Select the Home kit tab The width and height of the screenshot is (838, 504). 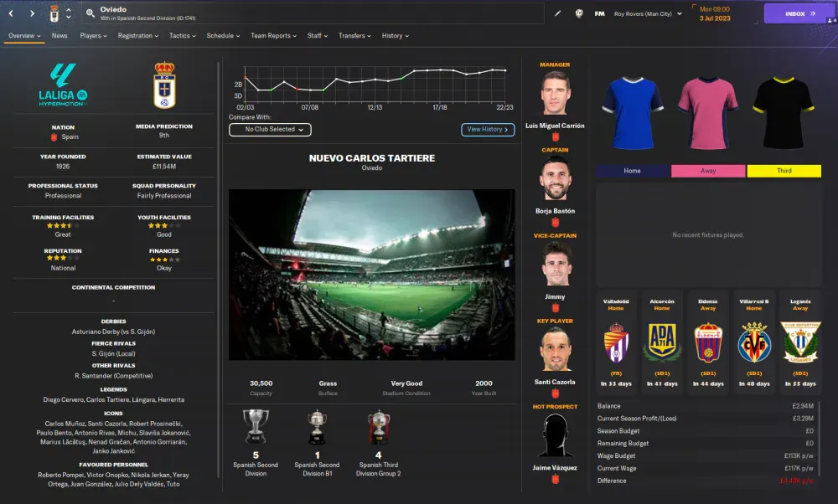(632, 171)
